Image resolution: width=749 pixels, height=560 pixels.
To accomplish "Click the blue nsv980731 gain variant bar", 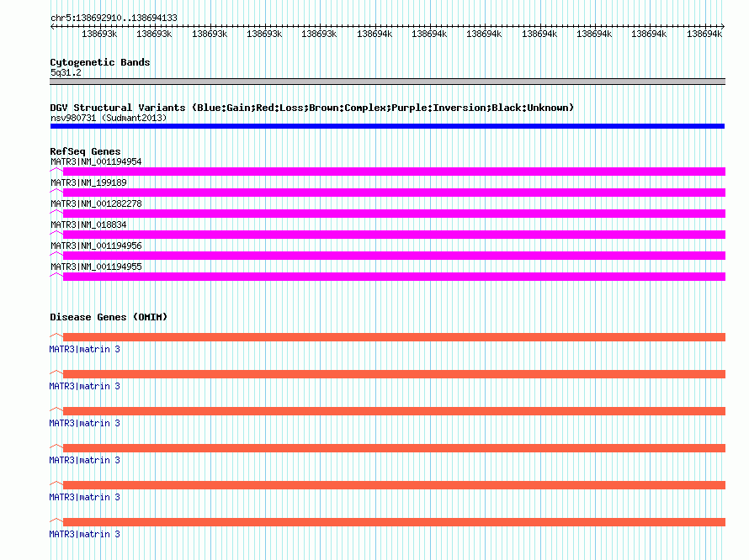I will point(387,126).
